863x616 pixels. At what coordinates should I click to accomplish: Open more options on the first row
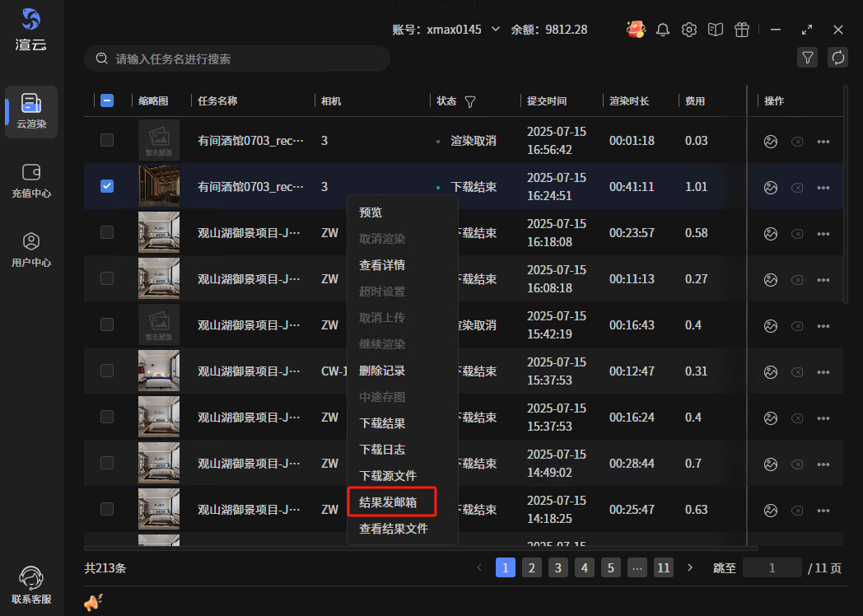(823, 141)
